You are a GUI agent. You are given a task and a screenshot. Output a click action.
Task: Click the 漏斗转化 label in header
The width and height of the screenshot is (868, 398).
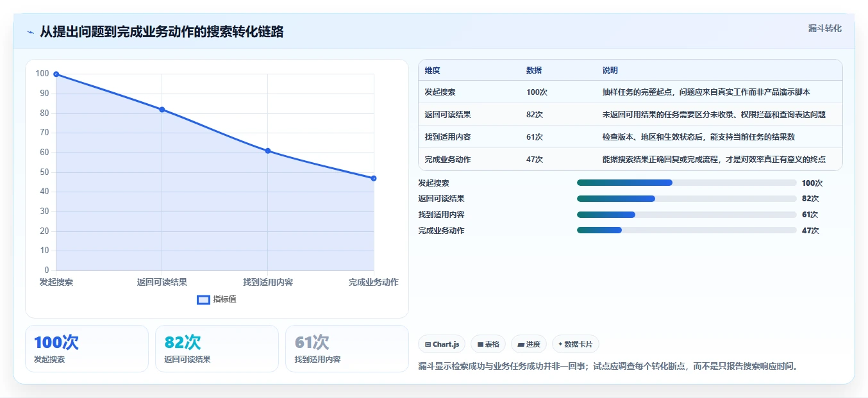pos(824,28)
